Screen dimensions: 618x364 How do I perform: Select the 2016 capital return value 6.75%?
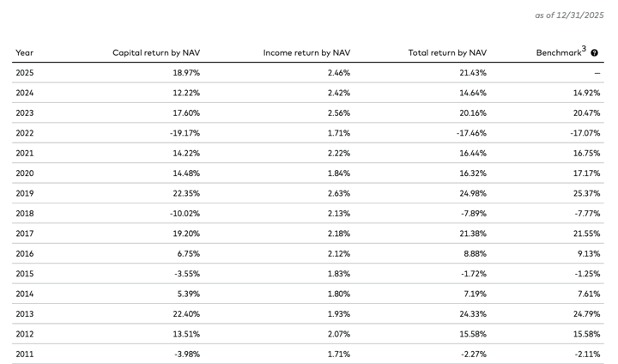point(188,254)
